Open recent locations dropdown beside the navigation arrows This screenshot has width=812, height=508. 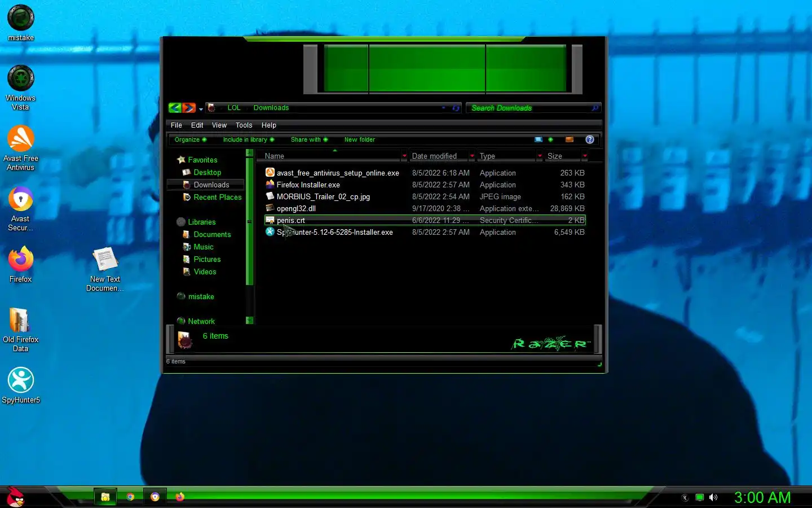click(201, 109)
